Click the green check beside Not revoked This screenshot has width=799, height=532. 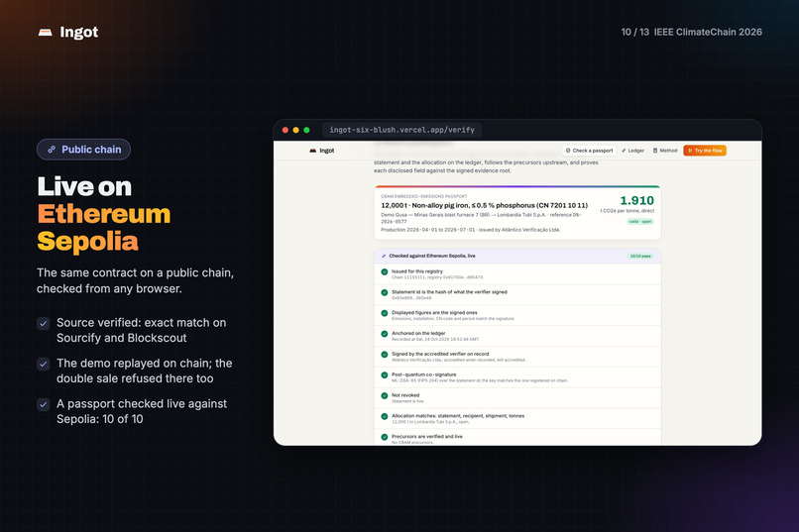385,395
